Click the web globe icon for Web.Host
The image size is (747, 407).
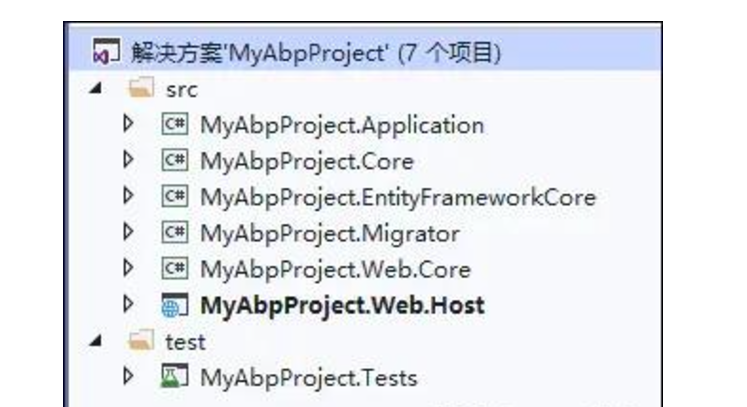pyautogui.click(x=175, y=305)
